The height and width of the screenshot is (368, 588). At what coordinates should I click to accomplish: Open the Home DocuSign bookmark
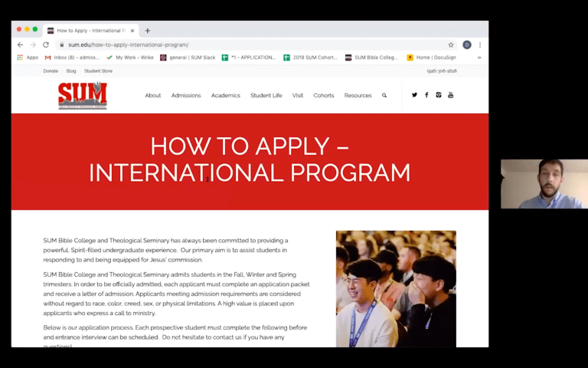434,58
